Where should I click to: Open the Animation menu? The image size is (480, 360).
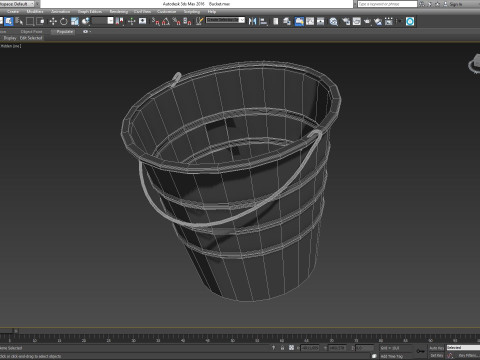point(61,11)
